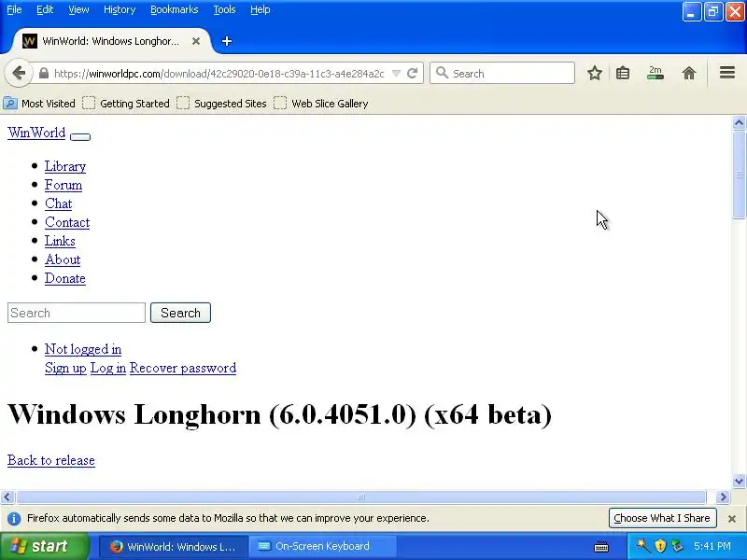747x560 pixels.
Task: Open the URL history dropdown arrow
Action: (x=396, y=74)
